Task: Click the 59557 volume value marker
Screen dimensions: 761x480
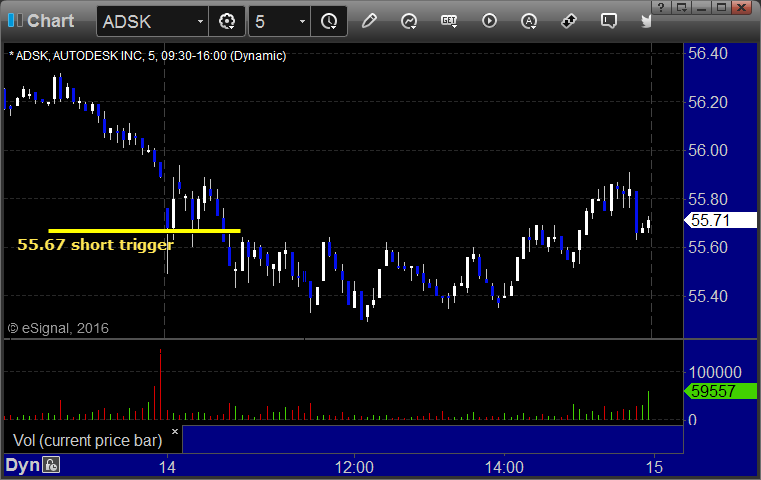Action: pos(720,391)
